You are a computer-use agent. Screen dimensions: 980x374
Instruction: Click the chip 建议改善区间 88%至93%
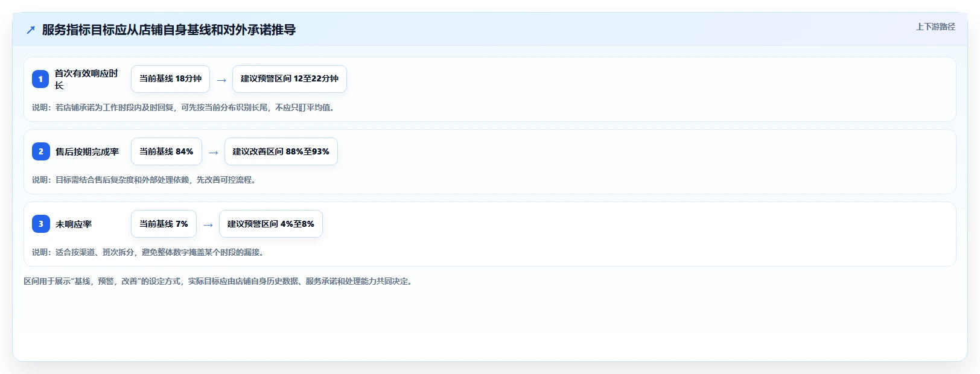tap(281, 151)
